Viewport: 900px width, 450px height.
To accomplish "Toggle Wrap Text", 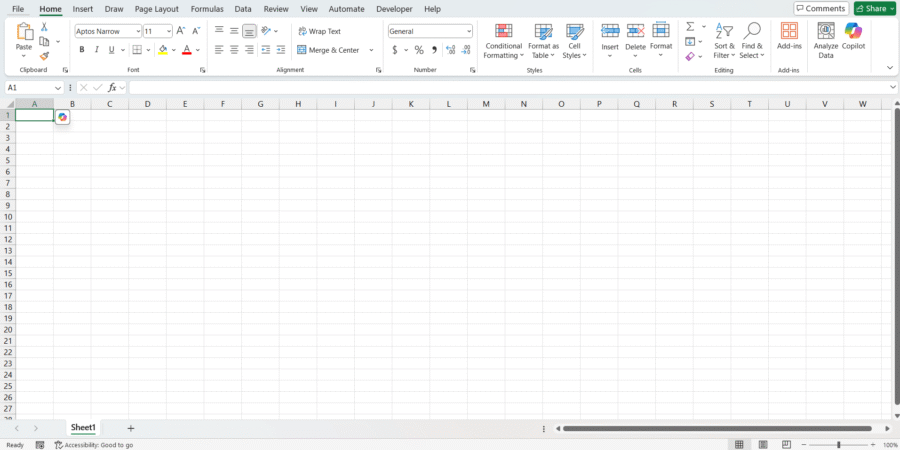I will point(320,31).
